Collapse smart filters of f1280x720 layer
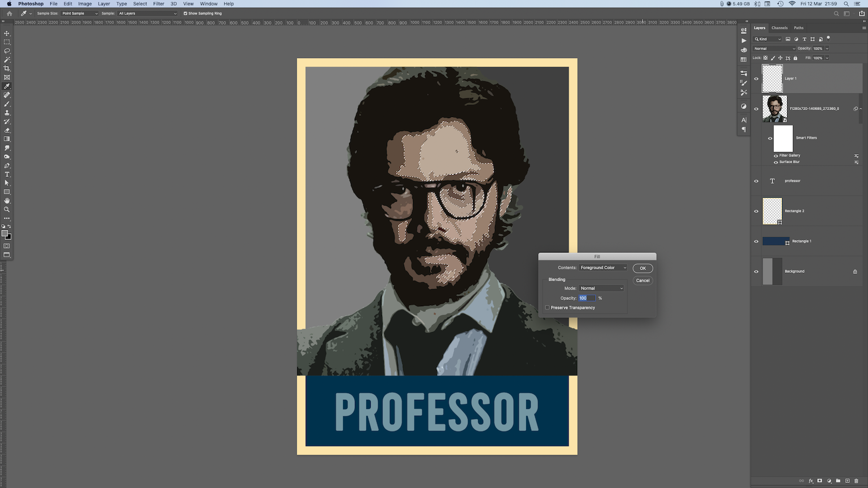Image resolution: width=868 pixels, height=488 pixels. coord(861,108)
